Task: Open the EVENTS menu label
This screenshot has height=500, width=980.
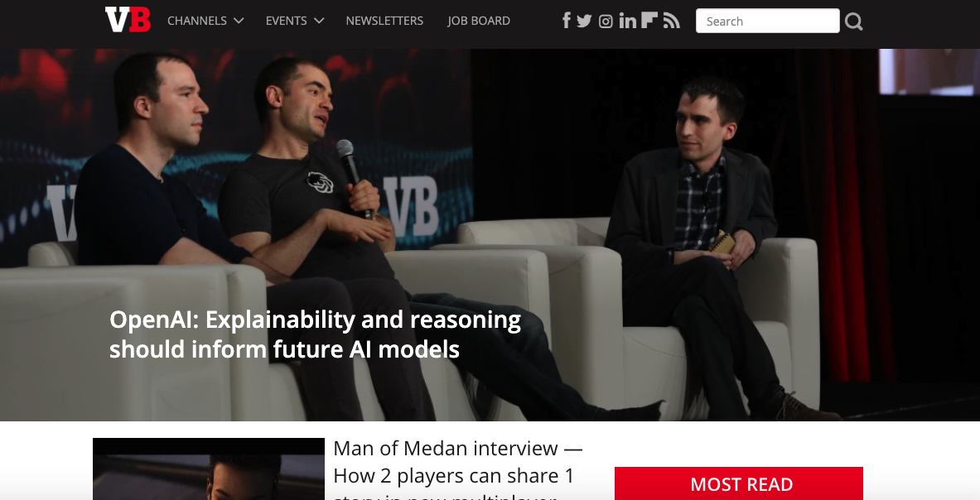Action: (x=287, y=21)
